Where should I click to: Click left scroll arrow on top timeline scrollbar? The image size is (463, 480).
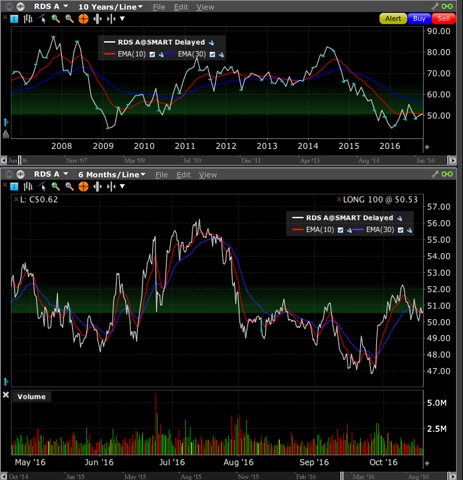pos(4,161)
